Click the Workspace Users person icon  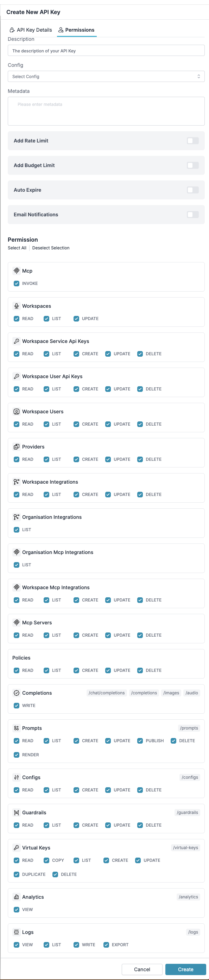pyautogui.click(x=17, y=412)
